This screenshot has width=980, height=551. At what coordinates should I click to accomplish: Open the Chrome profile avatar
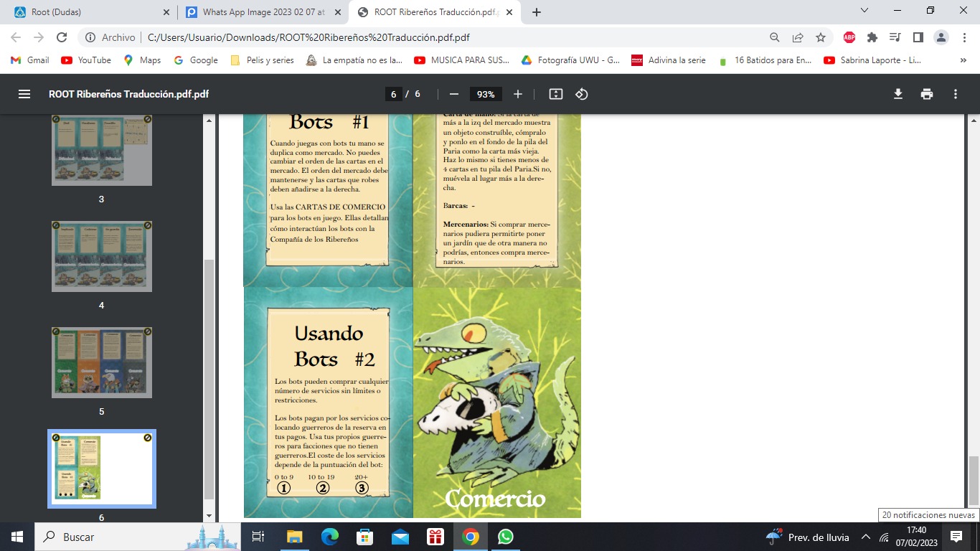pos(941,37)
